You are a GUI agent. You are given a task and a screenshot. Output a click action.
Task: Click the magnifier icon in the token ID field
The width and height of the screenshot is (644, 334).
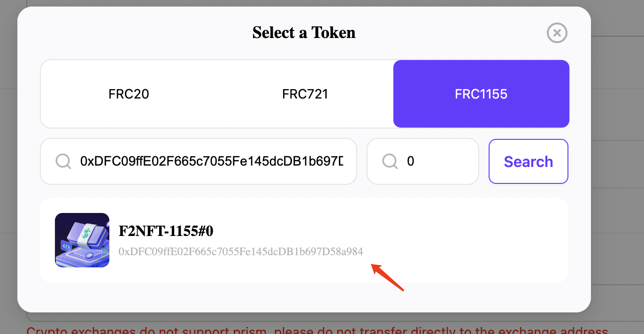coord(390,161)
